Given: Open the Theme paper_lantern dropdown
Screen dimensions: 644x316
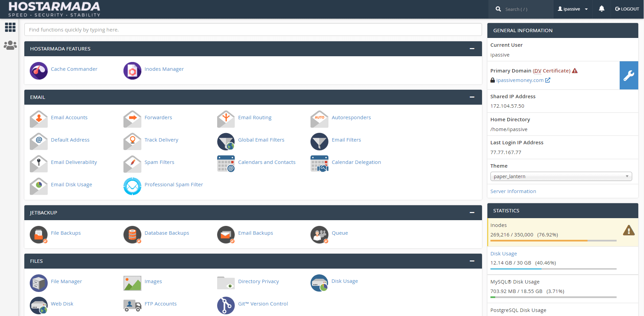Looking at the screenshot, I should [x=561, y=176].
